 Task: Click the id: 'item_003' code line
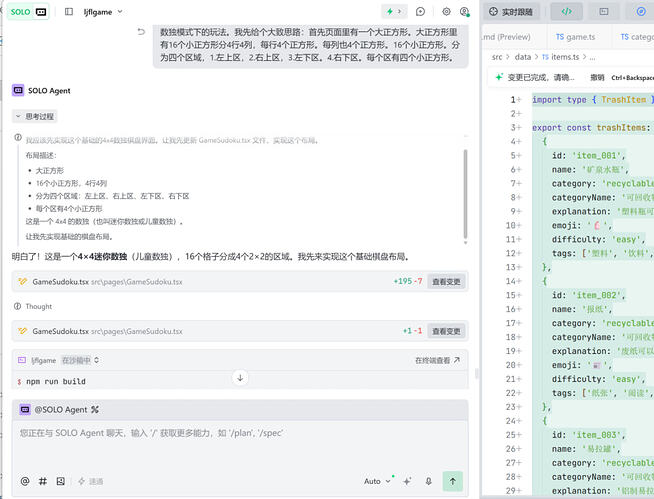point(588,435)
